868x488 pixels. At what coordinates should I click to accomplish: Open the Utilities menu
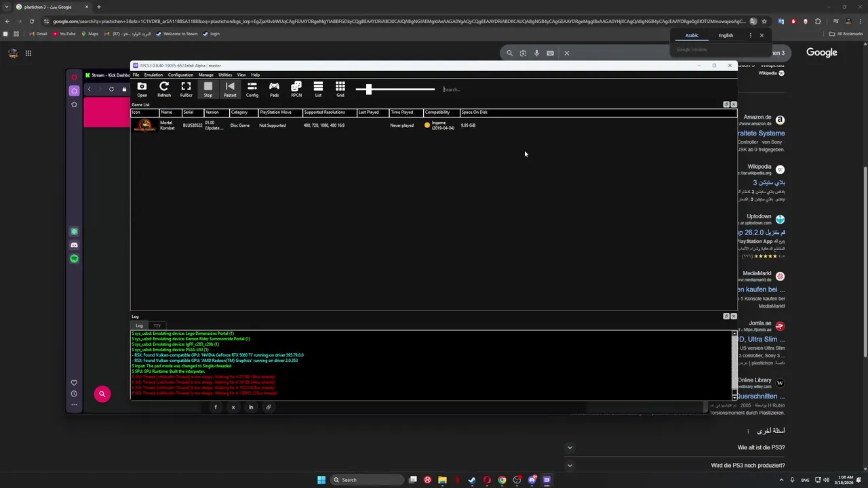[x=225, y=75]
